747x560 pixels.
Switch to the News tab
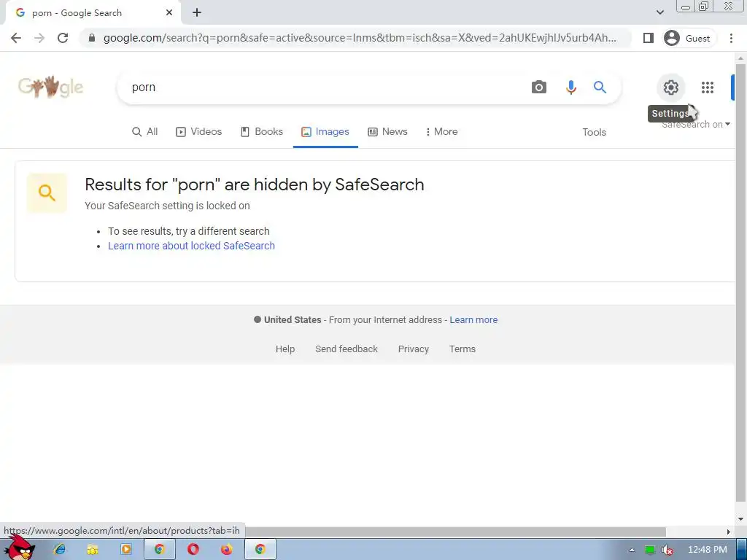[x=387, y=132]
